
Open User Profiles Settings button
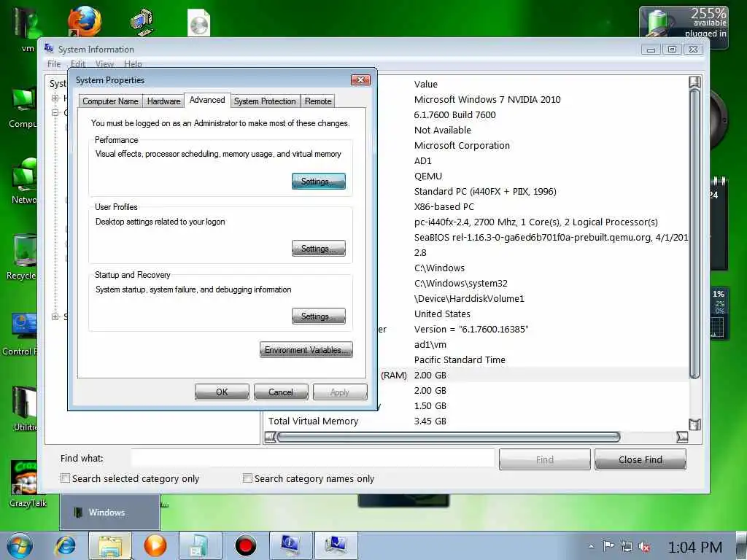[x=318, y=249]
